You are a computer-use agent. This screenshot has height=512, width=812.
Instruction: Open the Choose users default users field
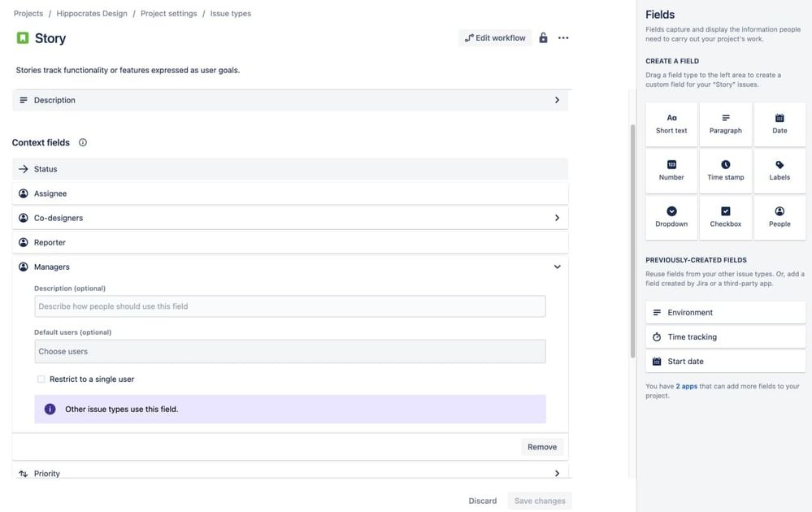(290, 351)
